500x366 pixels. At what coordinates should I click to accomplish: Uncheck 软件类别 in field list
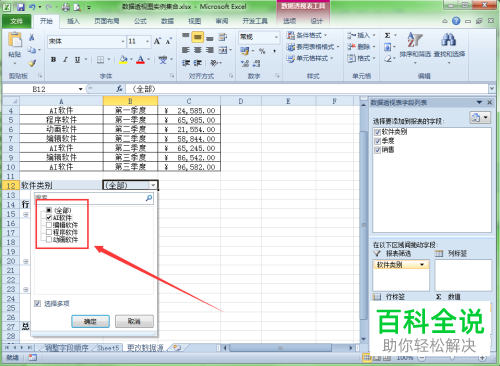click(377, 132)
